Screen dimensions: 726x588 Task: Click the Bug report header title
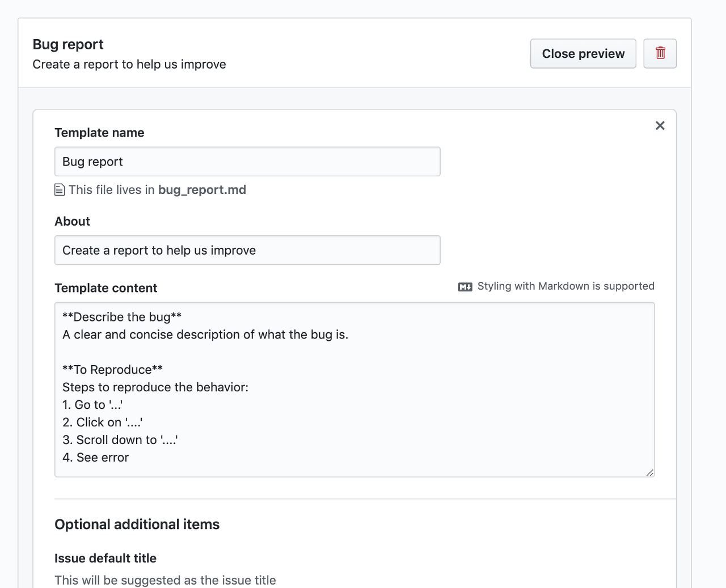point(68,44)
